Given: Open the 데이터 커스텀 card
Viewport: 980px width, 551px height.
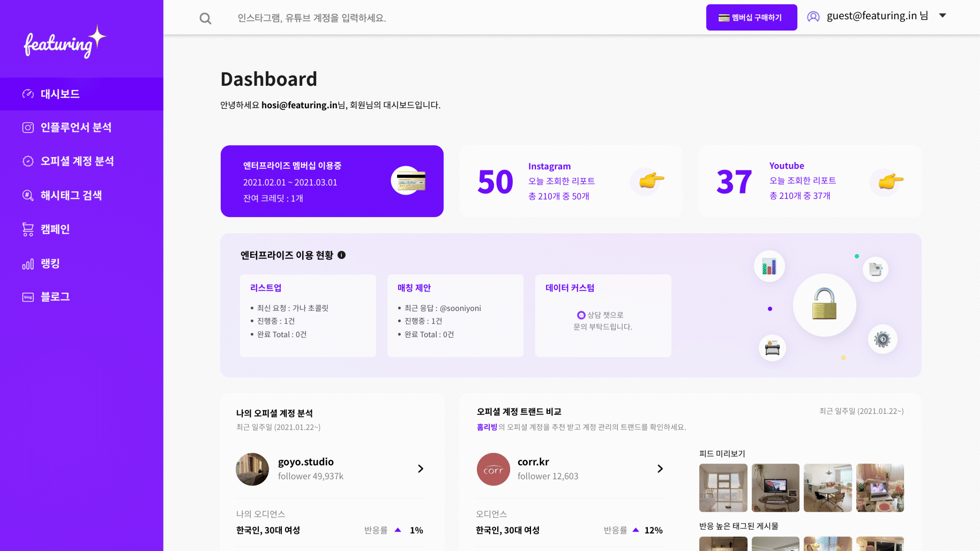Looking at the screenshot, I should click(x=603, y=316).
